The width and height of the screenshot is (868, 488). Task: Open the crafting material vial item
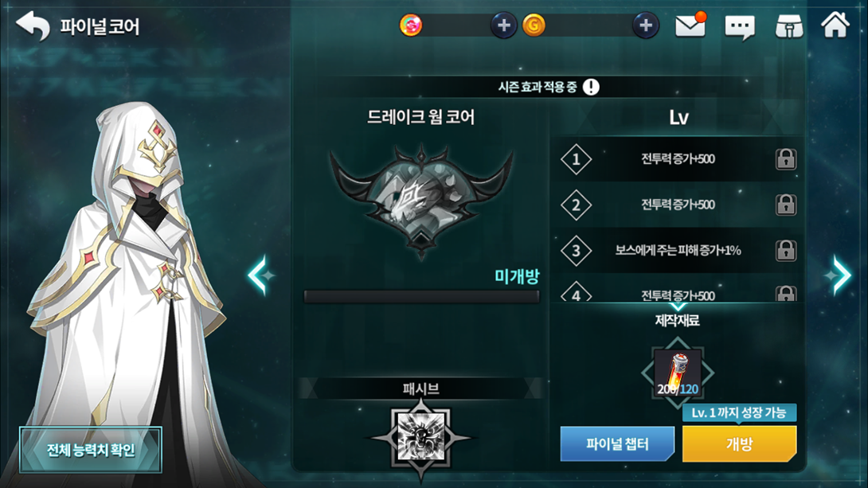pyautogui.click(x=678, y=373)
